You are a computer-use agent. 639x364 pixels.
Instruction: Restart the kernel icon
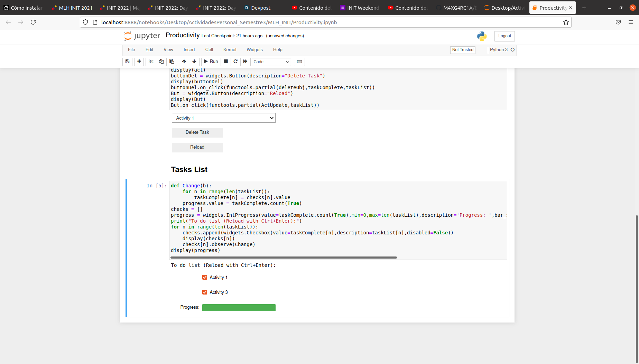(235, 62)
